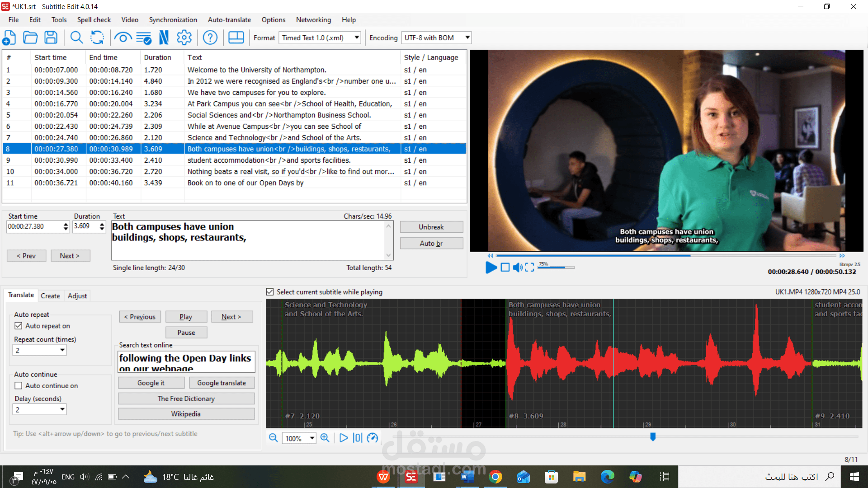Expand the Encoding dropdown

(x=467, y=38)
